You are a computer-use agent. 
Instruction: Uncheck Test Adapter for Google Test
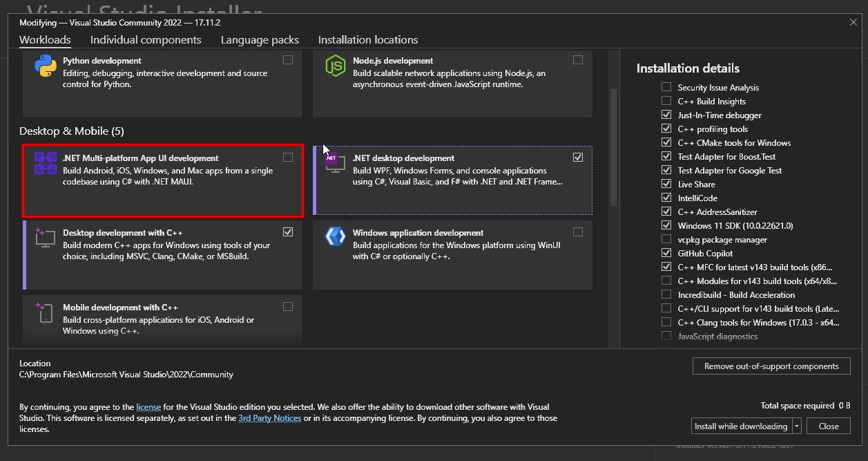click(x=666, y=170)
